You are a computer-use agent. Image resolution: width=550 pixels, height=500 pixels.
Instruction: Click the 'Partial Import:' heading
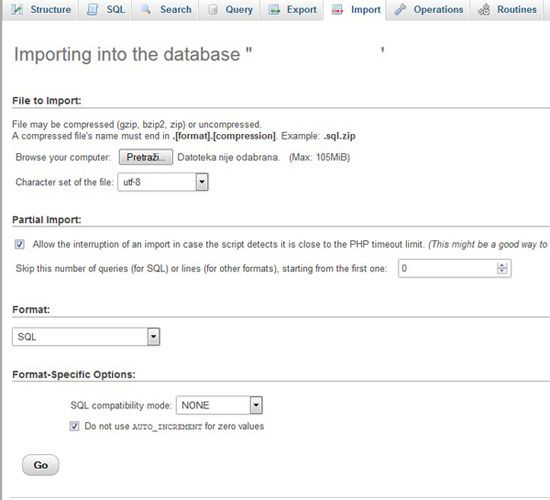[x=47, y=220]
